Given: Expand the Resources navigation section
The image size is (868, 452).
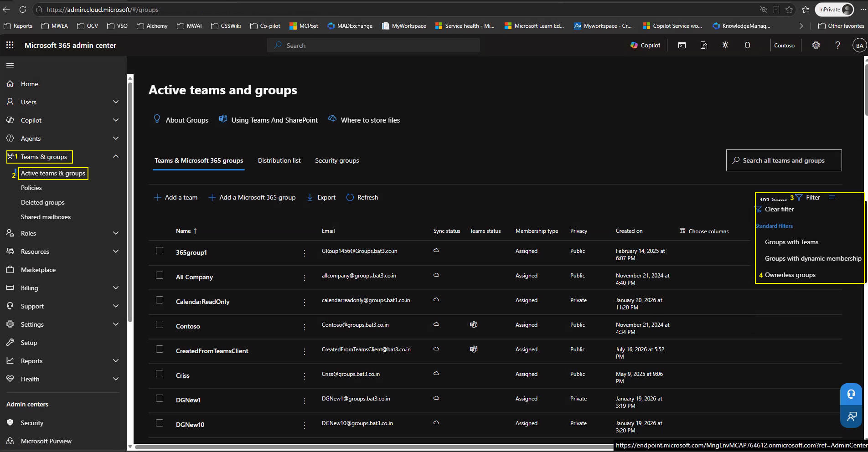Looking at the screenshot, I should 116,252.
